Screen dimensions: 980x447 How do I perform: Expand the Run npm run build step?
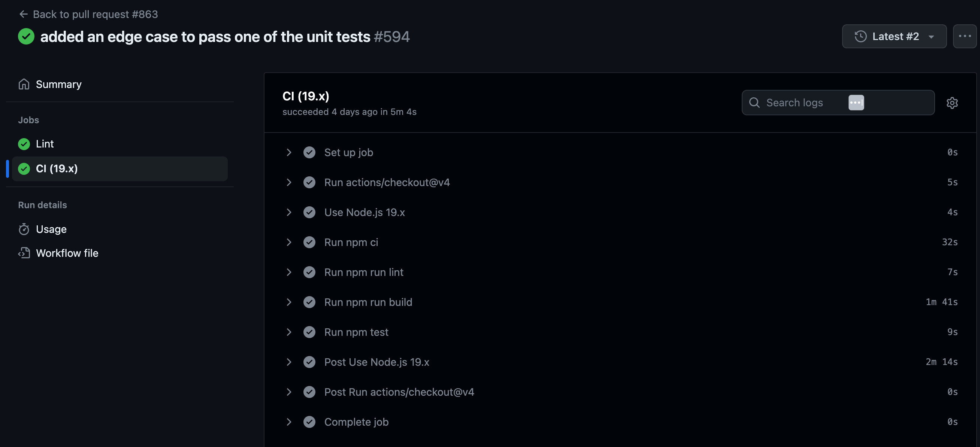coord(289,302)
